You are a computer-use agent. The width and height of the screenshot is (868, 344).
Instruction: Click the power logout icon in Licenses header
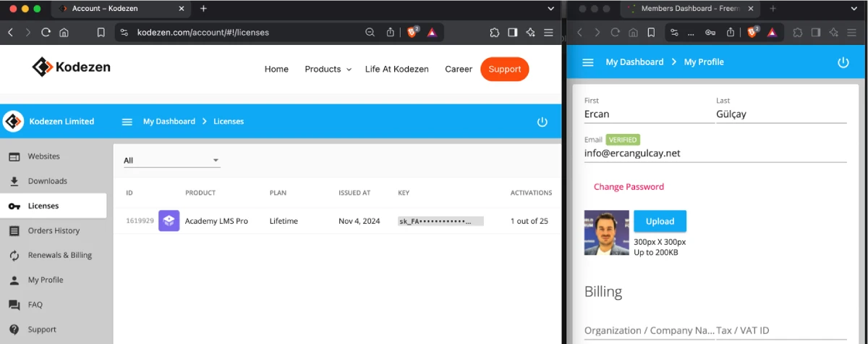542,122
